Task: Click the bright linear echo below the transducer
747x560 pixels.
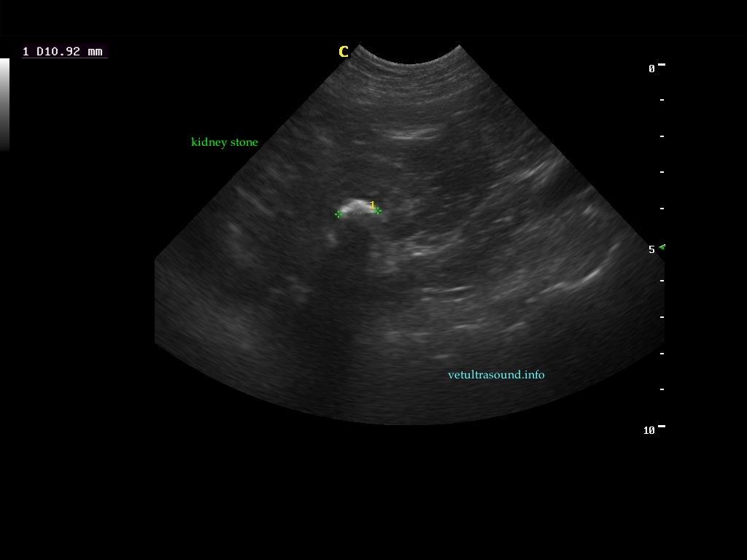Action: tap(413, 135)
